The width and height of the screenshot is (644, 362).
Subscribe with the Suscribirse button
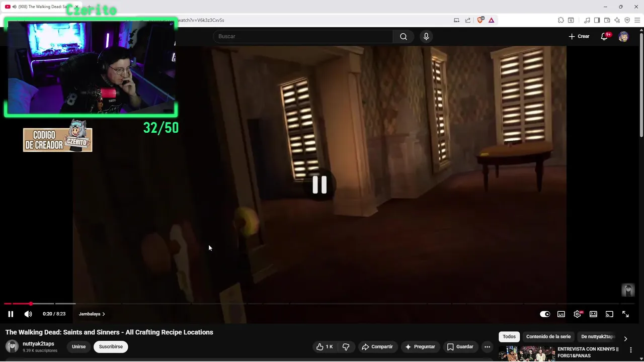point(111,347)
